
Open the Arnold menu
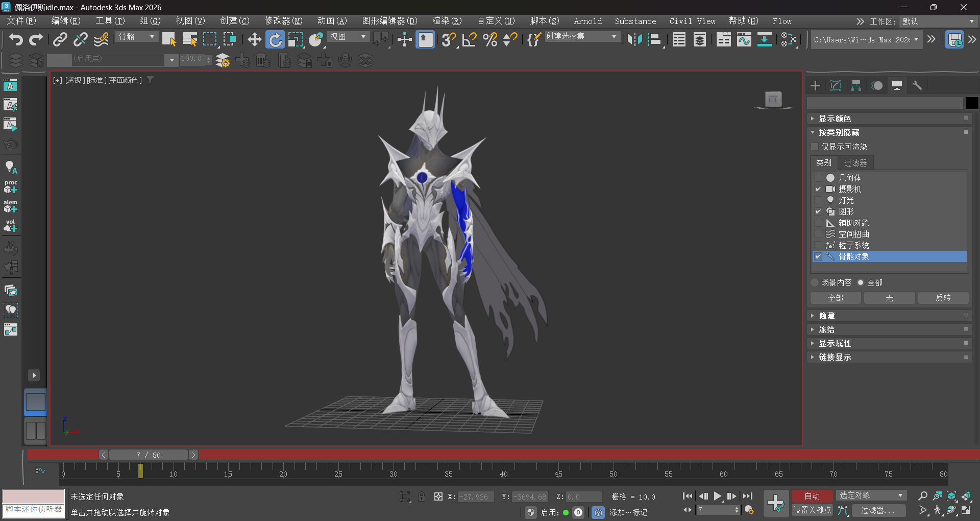pyautogui.click(x=587, y=21)
